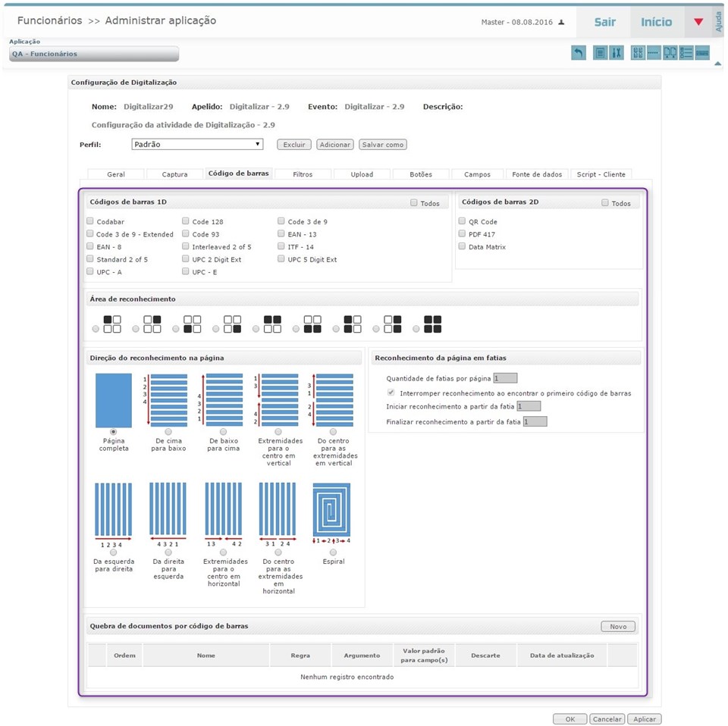Click the grid layout toolbar icon
Viewport: 728px width, 726px height.
click(x=638, y=52)
